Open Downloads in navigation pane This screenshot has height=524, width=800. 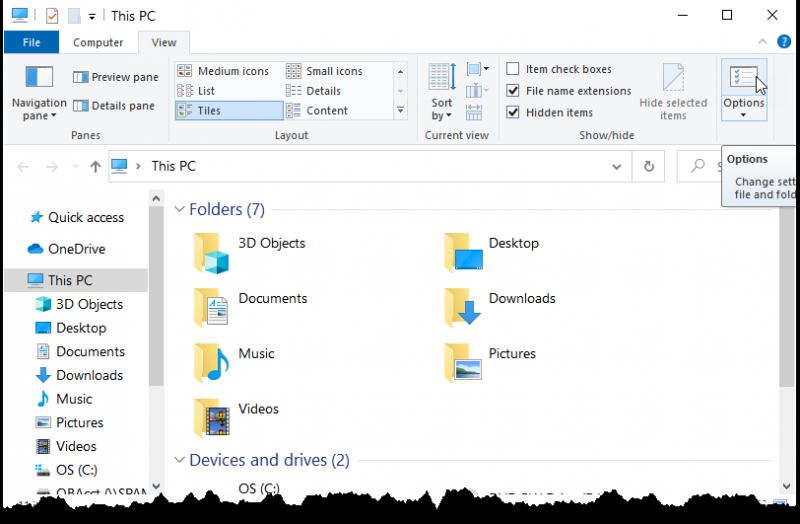(x=79, y=375)
